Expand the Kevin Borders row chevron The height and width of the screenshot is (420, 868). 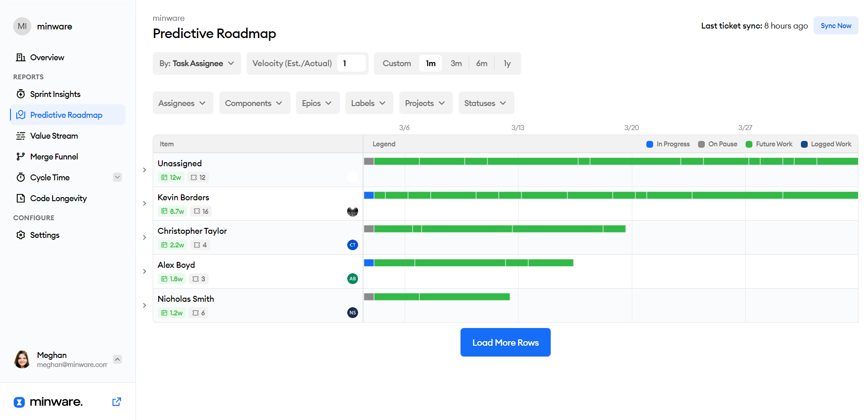coord(144,203)
